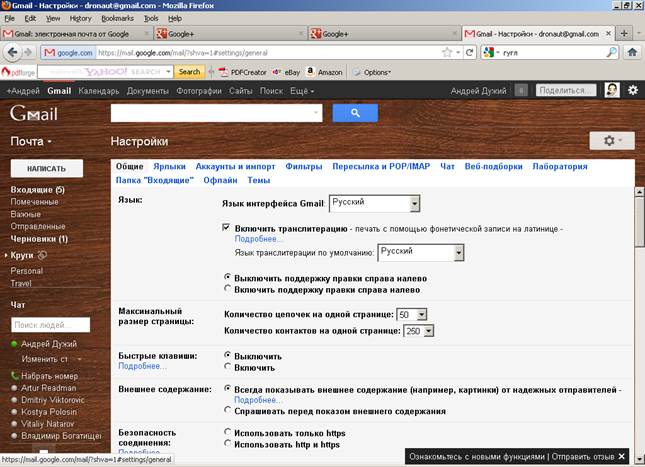
Task: Open the Amazon toolbar shortcut
Action: coord(325,72)
